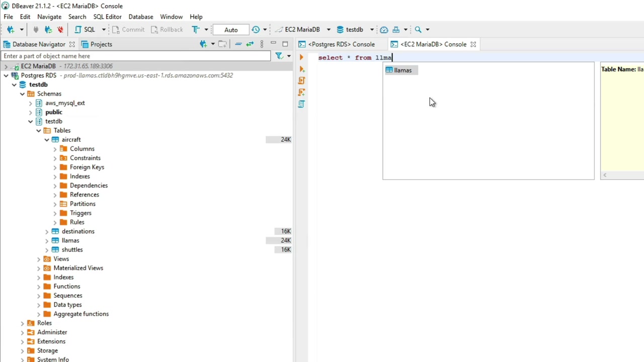
Task: Click the Table Name info panel scroll arrow
Action: tap(605, 175)
